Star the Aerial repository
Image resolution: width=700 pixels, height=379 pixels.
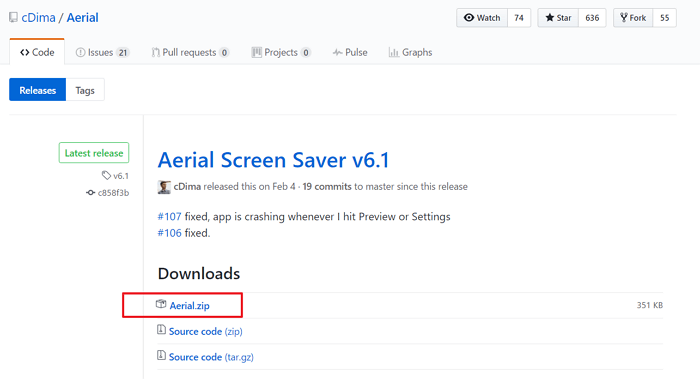point(558,18)
